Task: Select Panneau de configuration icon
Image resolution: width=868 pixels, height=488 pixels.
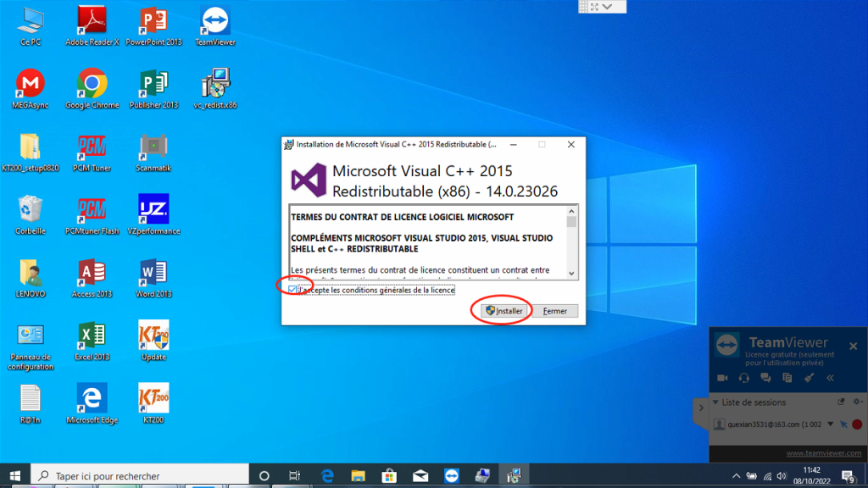Action: pyautogui.click(x=31, y=347)
